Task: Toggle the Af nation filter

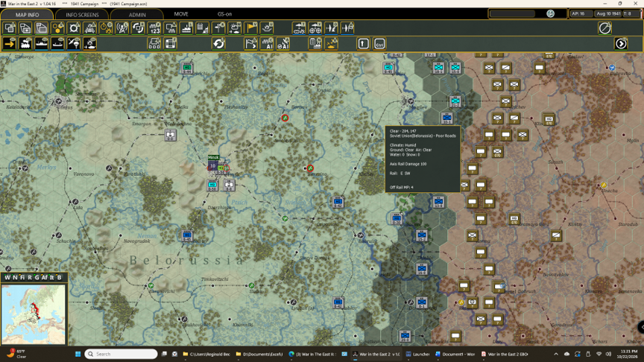Action: [x=45, y=277]
